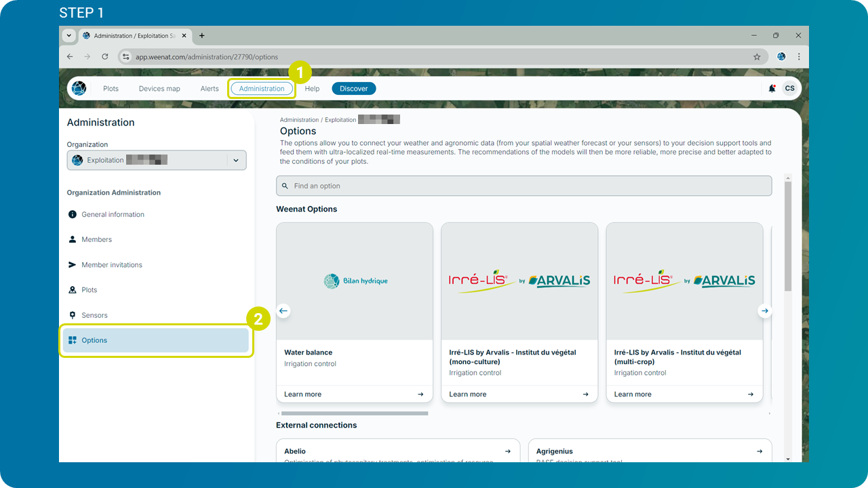Click arrow on Irré-LIS multi-crop card
The height and width of the screenshot is (488, 868).
point(751,394)
